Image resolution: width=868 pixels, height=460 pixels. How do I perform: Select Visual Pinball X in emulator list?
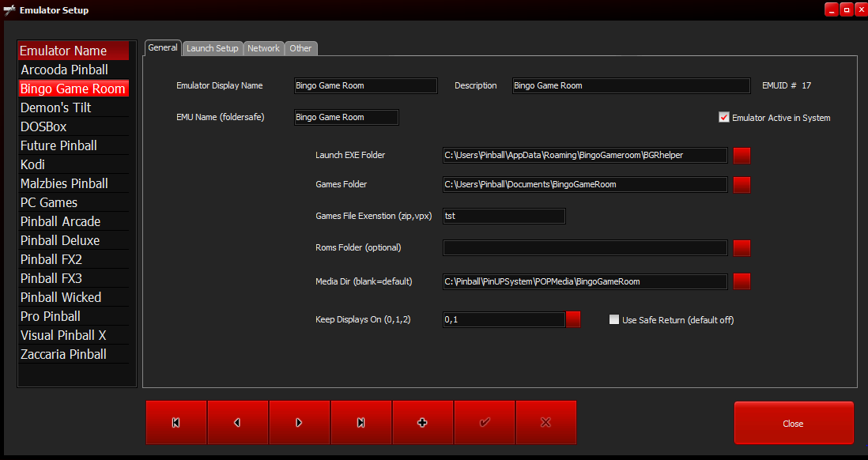63,335
